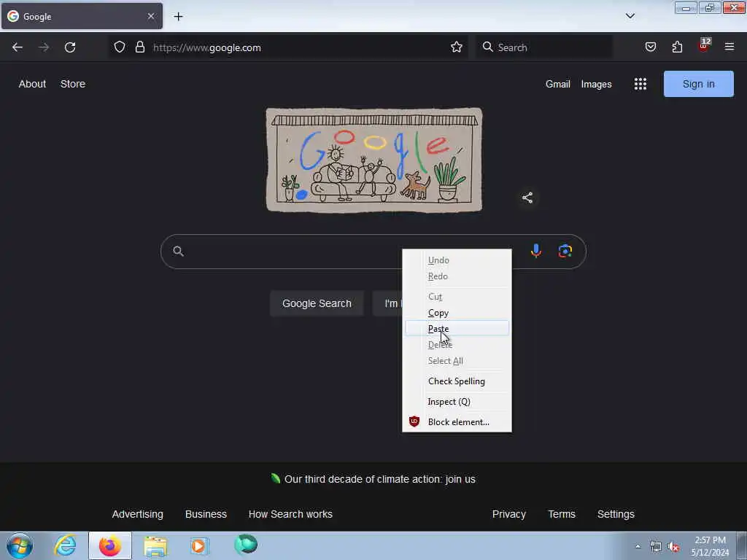Open the Firefox hamburger menu
The width and height of the screenshot is (747, 560).
coord(729,47)
